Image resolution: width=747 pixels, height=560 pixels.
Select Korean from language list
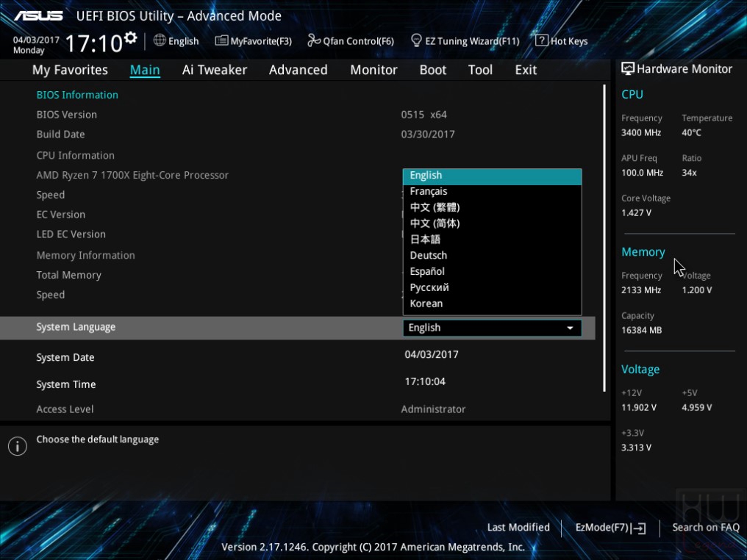pyautogui.click(x=492, y=304)
